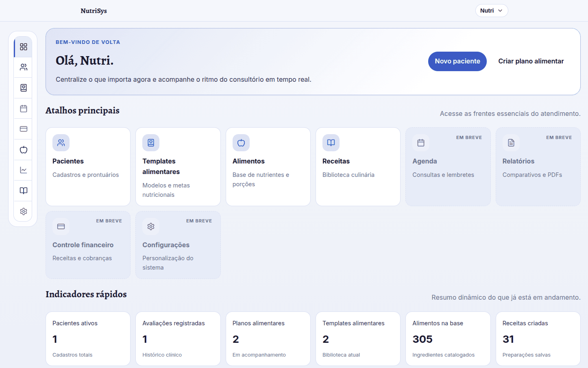Click the book icon on Receitas card

(331, 143)
